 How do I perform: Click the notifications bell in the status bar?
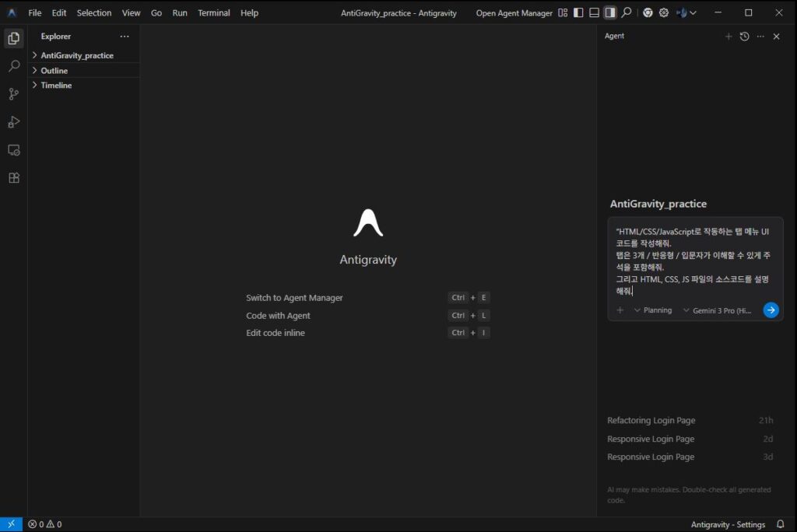tap(781, 524)
